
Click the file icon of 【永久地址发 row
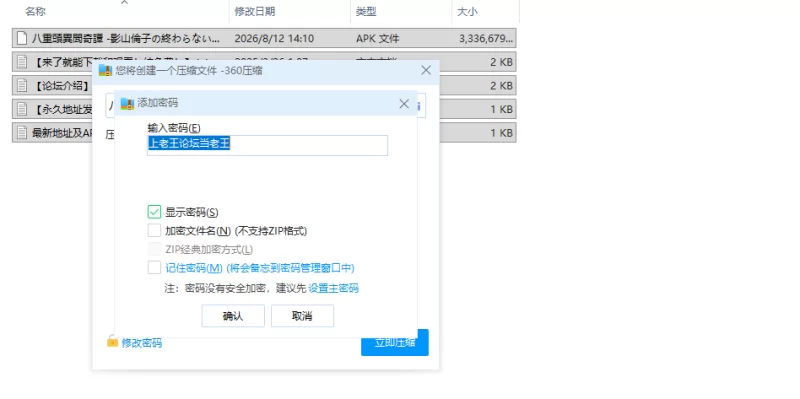[x=21, y=109]
